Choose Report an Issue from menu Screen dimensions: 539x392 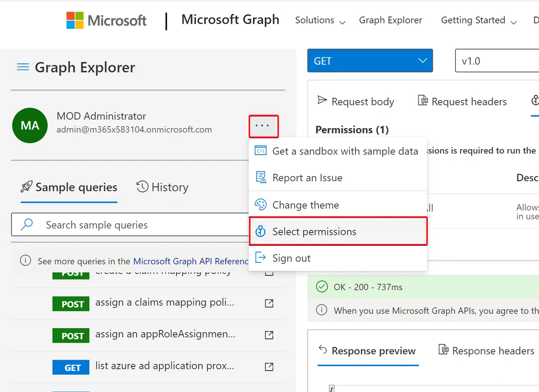338,178
